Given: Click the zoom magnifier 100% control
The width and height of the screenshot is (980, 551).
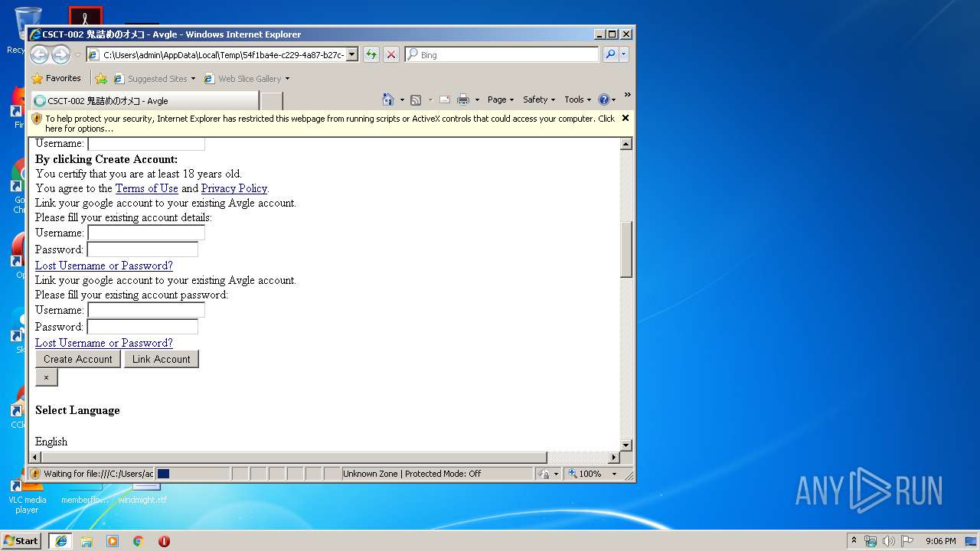Looking at the screenshot, I should [584, 474].
